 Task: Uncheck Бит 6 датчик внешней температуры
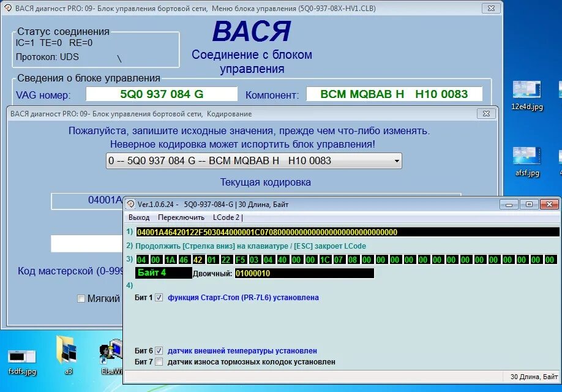pos(158,350)
